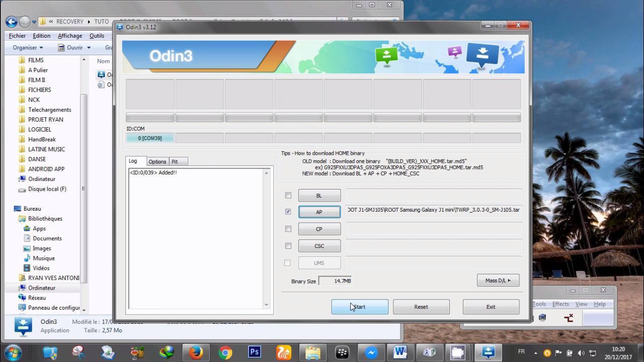
Task: Open UC Browser from the taskbar
Action: tap(283, 352)
